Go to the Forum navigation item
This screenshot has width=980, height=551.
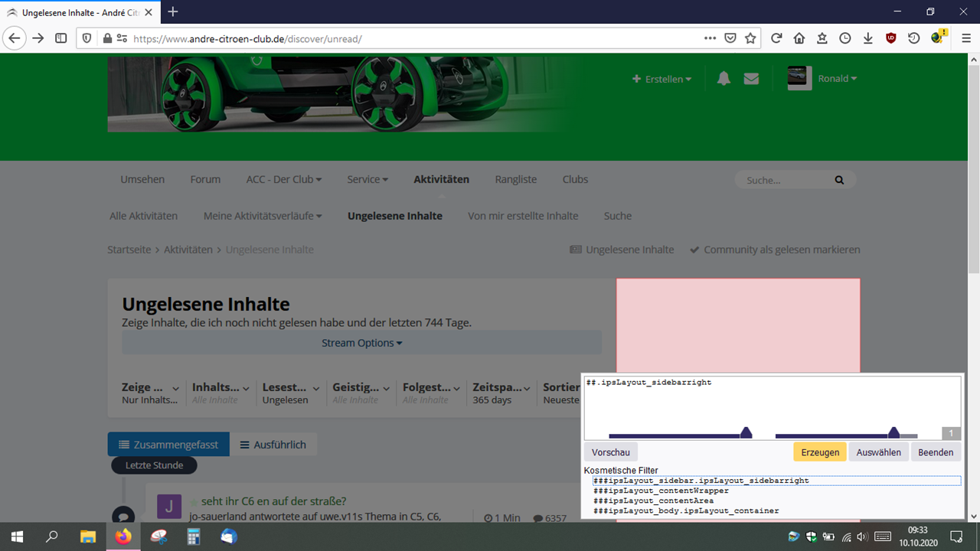(205, 179)
